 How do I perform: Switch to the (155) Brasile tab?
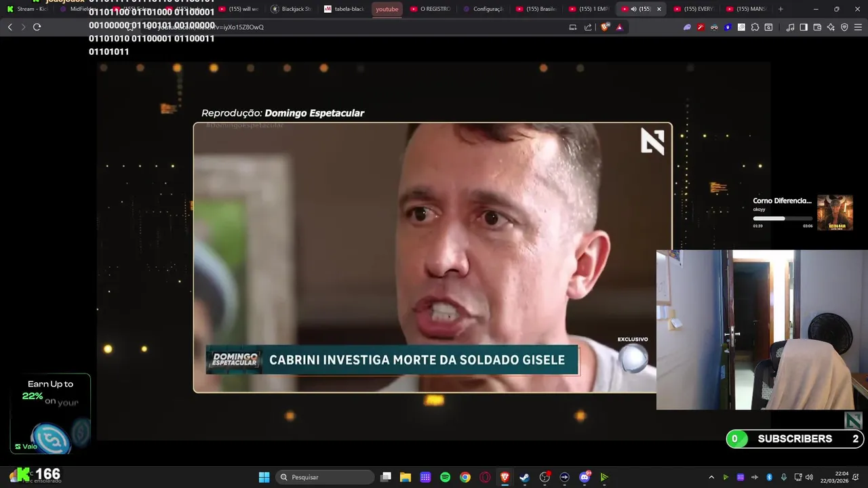click(x=536, y=9)
